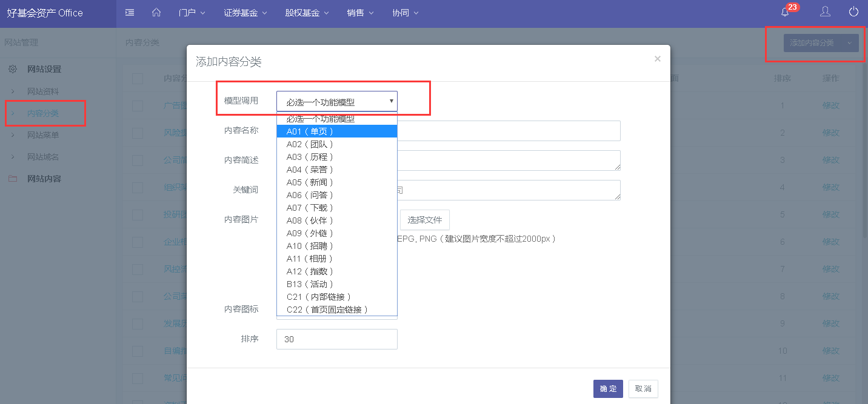Check the checkbox on the 广告图 row
The width and height of the screenshot is (868, 404).
[137, 105]
